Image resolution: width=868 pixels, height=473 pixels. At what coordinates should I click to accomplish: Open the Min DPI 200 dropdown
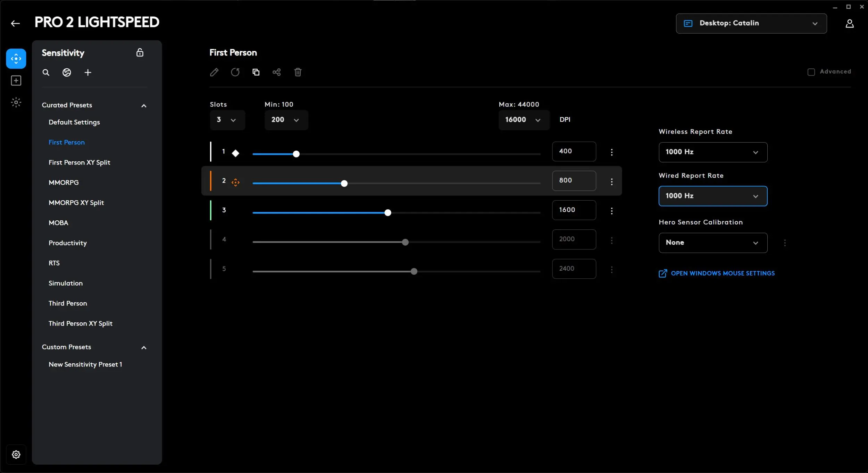point(286,120)
